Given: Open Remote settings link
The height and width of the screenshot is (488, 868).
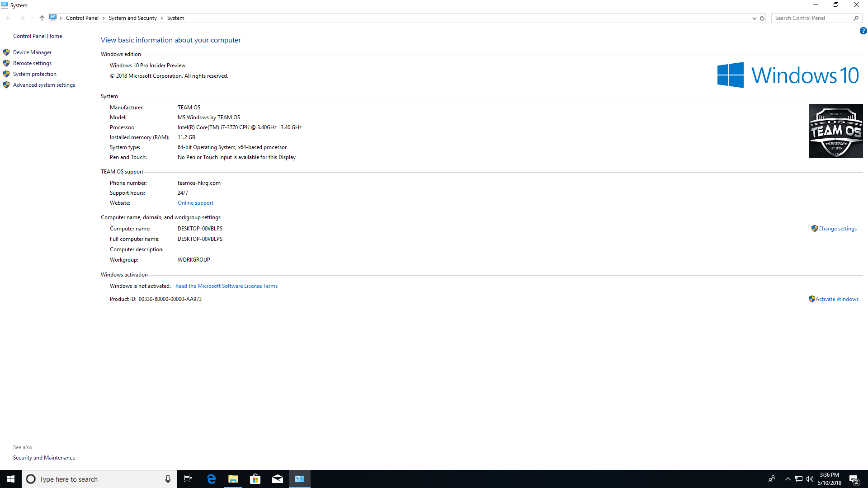Looking at the screenshot, I should click(x=32, y=63).
